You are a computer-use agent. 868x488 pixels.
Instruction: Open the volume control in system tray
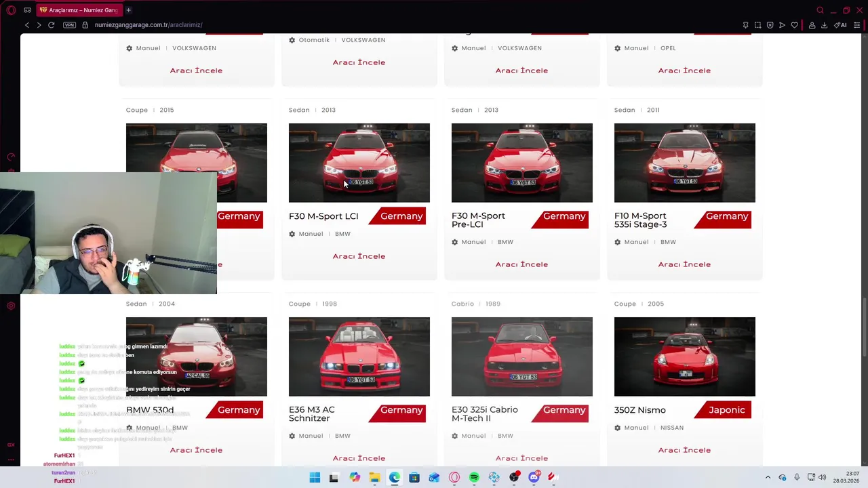pos(823,478)
